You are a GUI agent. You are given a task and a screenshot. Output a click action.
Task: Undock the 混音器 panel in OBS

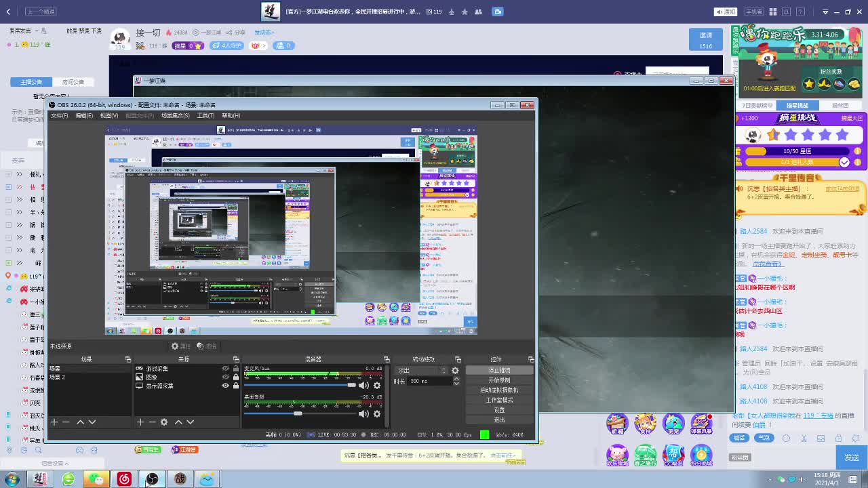(387, 359)
